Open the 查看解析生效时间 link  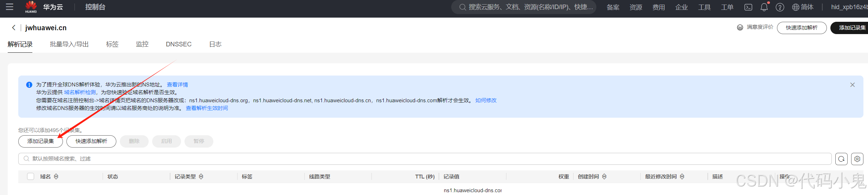tap(207, 108)
